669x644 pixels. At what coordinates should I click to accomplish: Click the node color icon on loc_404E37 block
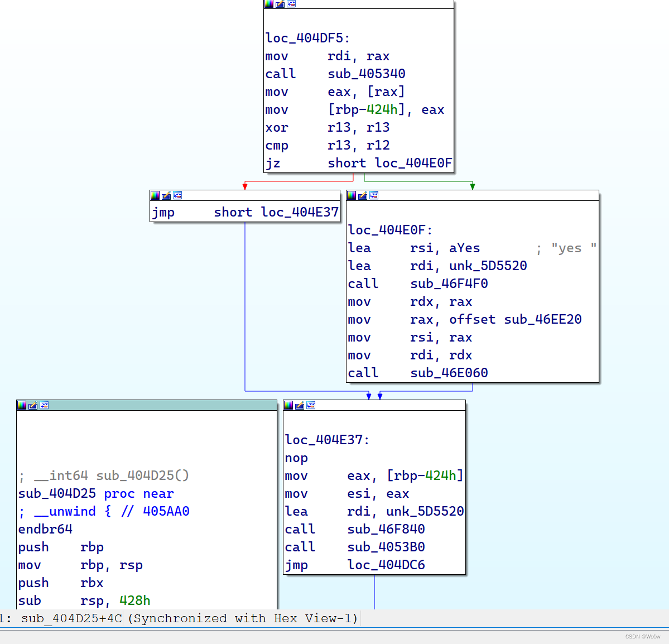click(288, 405)
